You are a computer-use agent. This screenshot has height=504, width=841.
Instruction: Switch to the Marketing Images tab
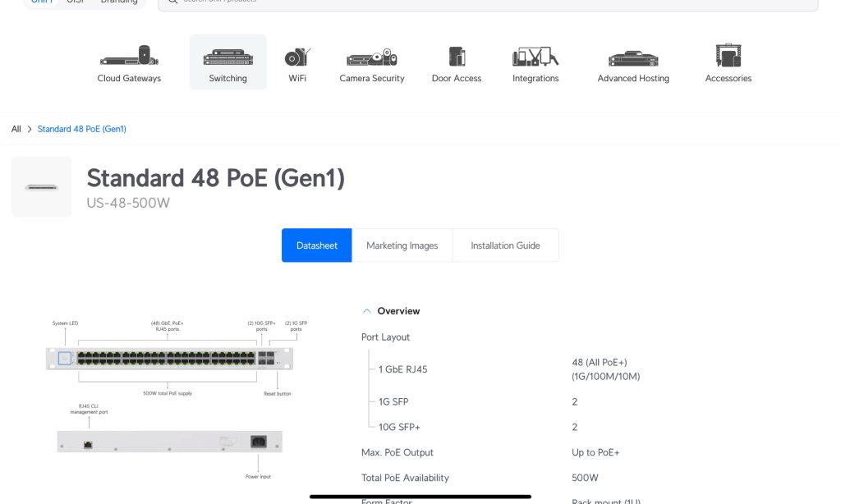[x=402, y=245]
